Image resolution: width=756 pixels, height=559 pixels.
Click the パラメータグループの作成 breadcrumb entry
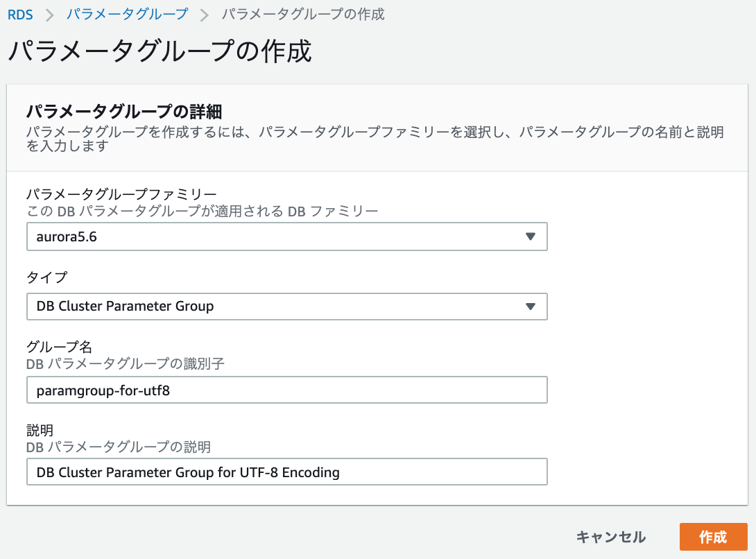(302, 13)
